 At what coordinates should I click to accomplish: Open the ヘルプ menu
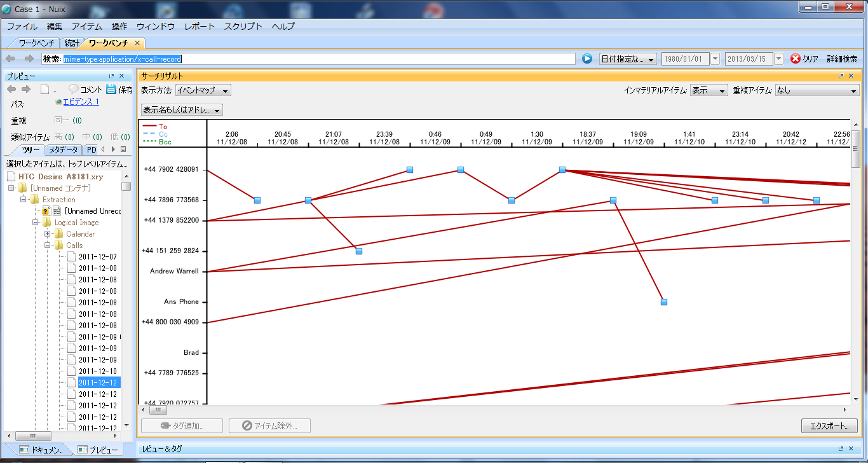click(283, 27)
